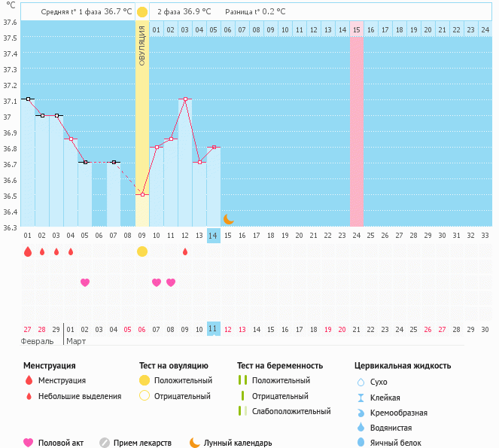Click the pink phase-2 day 15 column header
Viewport: 499px width, 448px height.
[x=357, y=29]
